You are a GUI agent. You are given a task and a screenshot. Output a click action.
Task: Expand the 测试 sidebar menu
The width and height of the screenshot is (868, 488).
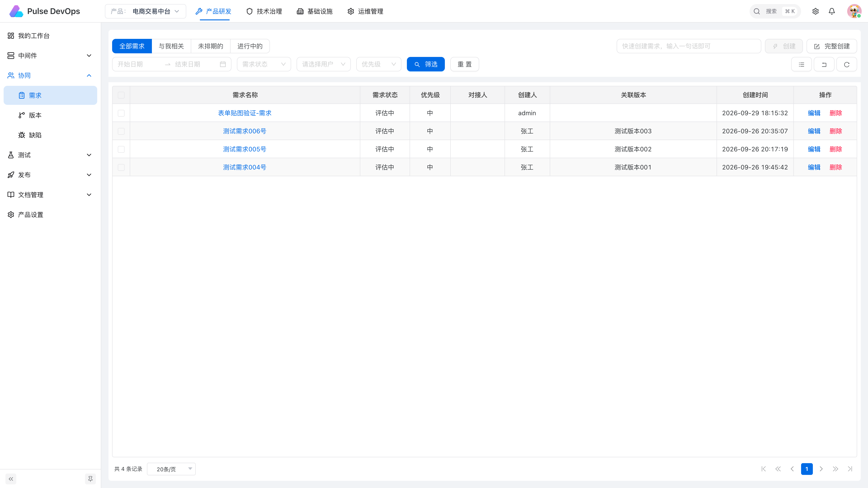(50, 155)
